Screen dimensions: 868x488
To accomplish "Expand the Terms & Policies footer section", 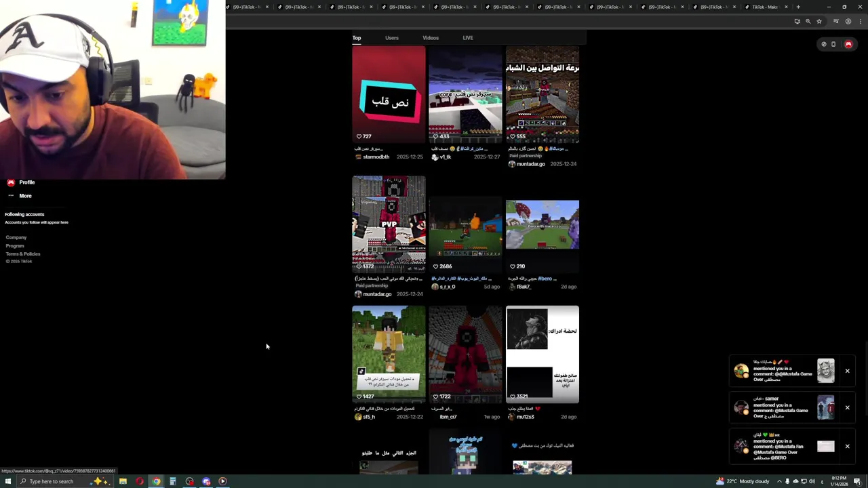I will (x=23, y=254).
